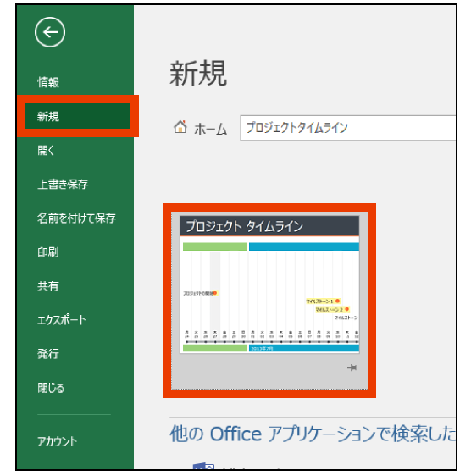Viewport: 471px width, 476px height.
Task: Select 新規 in the sidebar
Action: coord(78,116)
